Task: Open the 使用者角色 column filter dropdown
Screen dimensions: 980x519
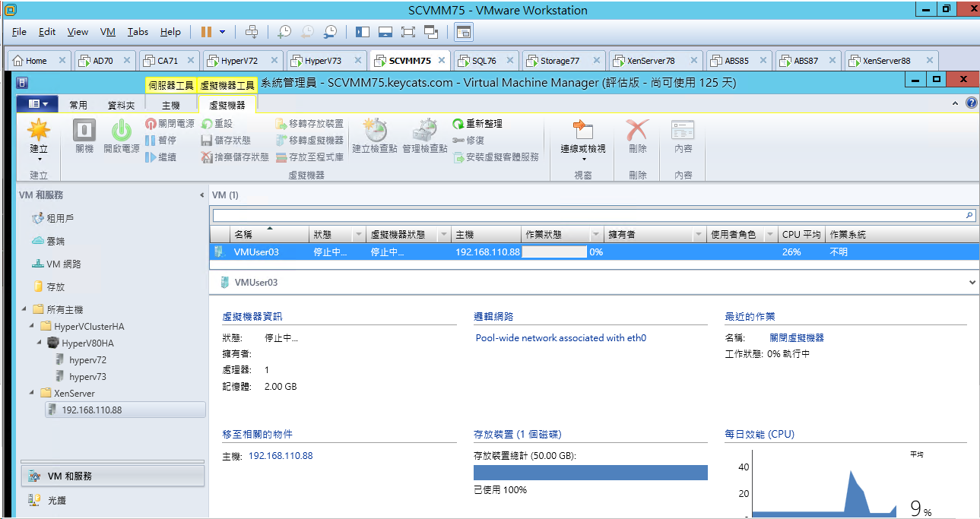Action: (771, 235)
